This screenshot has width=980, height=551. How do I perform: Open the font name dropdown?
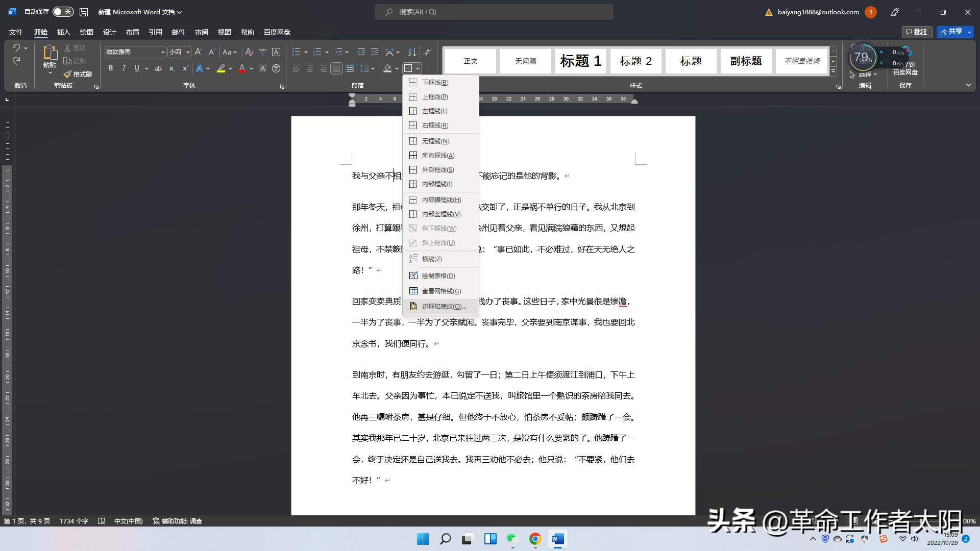coord(163,52)
